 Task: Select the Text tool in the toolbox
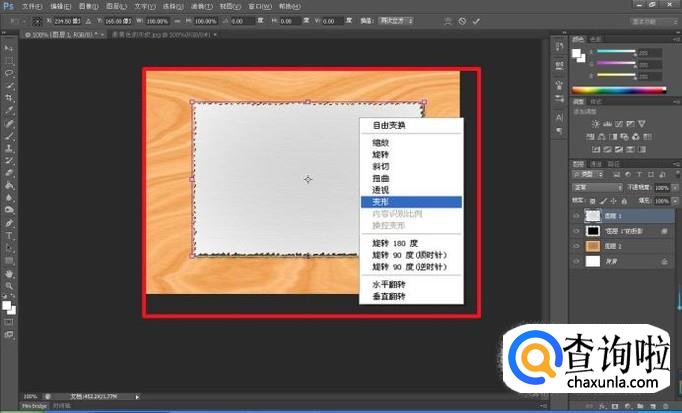coord(9,235)
